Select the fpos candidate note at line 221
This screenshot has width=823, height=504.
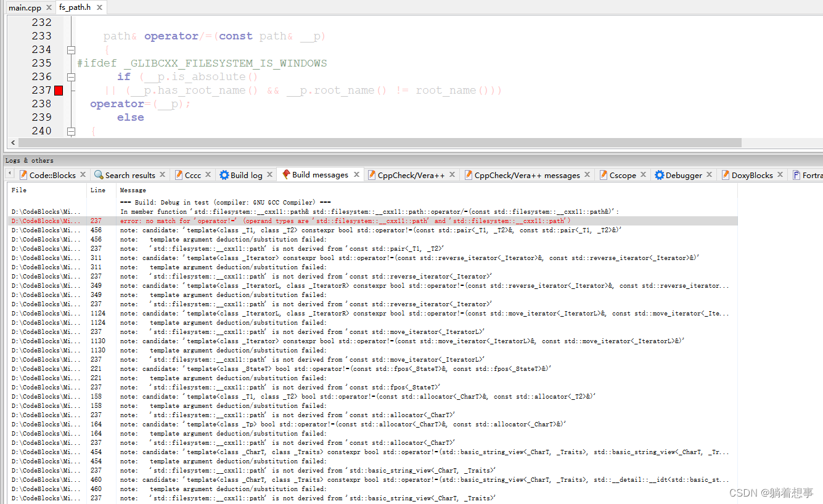372,368
